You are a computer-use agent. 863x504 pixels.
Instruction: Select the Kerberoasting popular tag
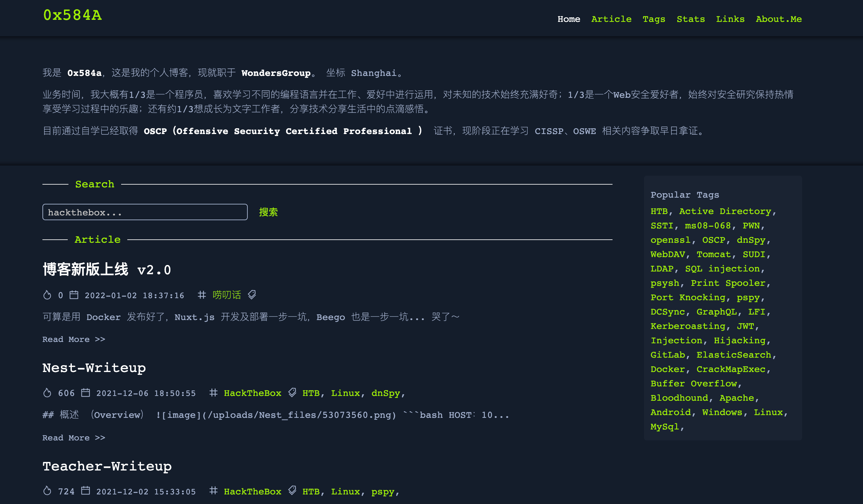coord(688,326)
